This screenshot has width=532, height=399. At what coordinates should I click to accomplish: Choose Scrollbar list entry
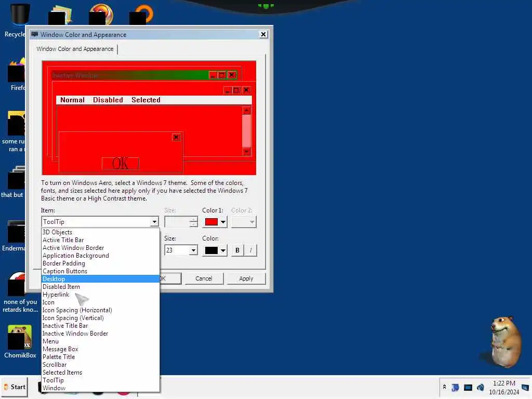point(100,365)
